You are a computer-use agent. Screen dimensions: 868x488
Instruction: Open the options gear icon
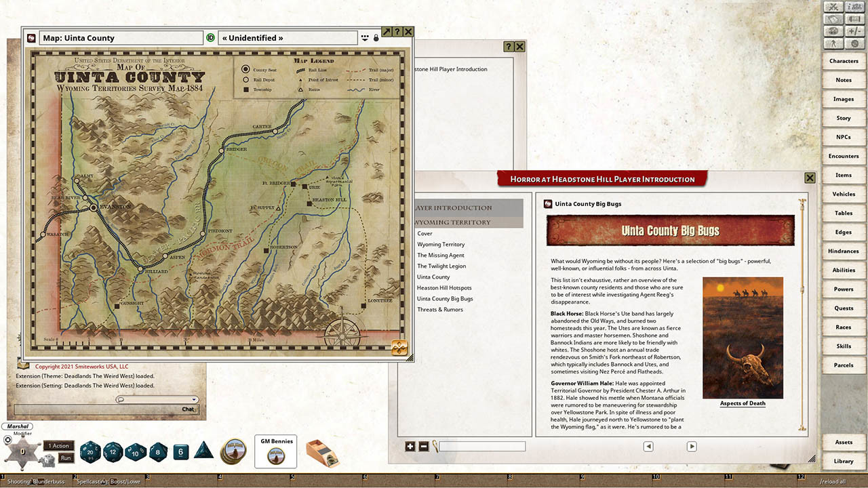(x=854, y=43)
